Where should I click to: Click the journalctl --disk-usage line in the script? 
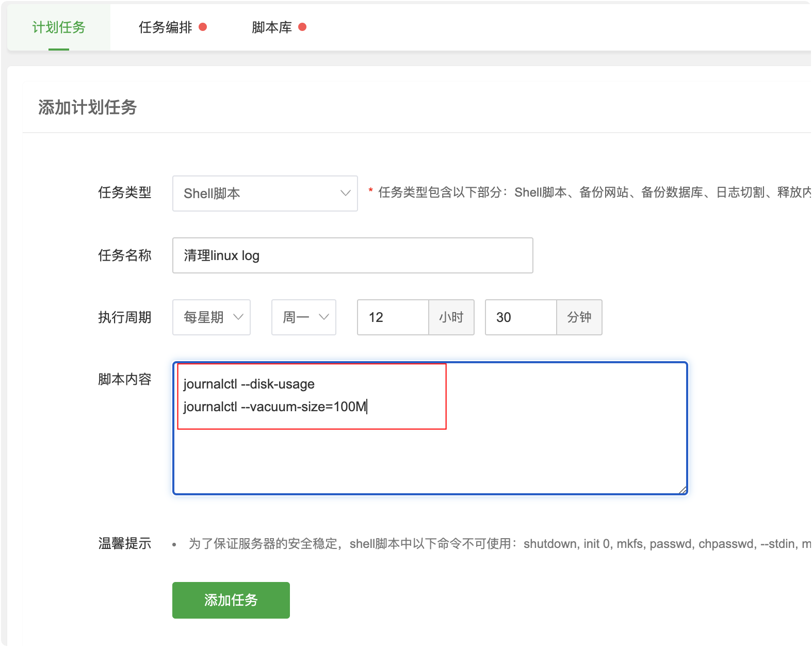click(x=249, y=384)
